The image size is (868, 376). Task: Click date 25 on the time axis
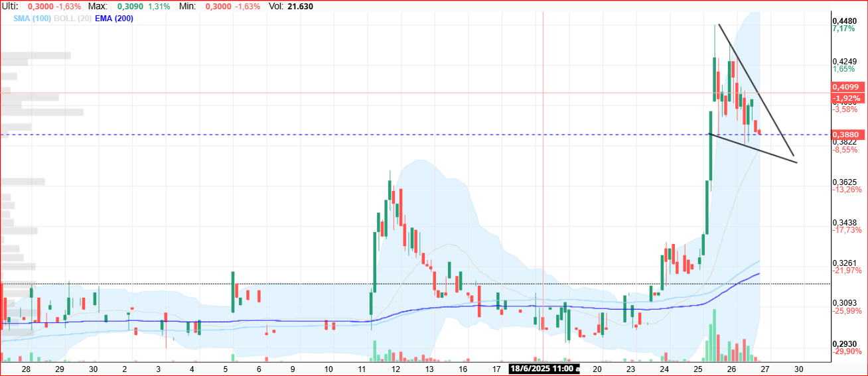(697, 369)
